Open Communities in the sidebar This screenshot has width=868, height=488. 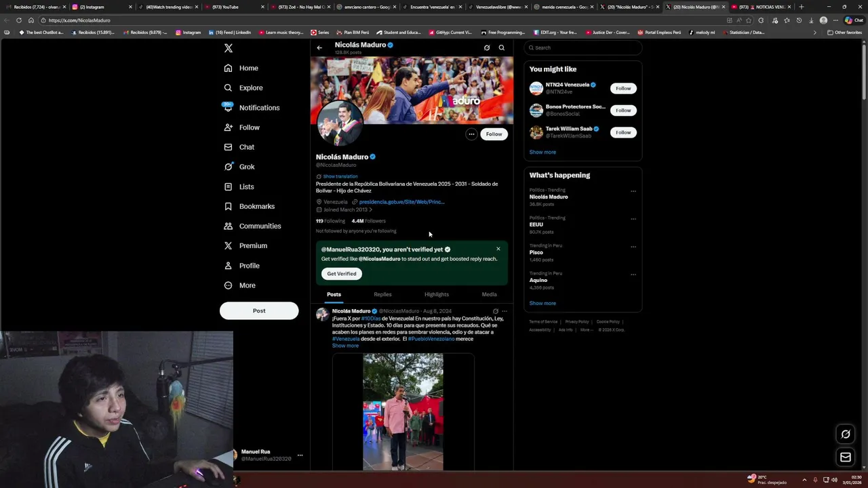click(252, 226)
